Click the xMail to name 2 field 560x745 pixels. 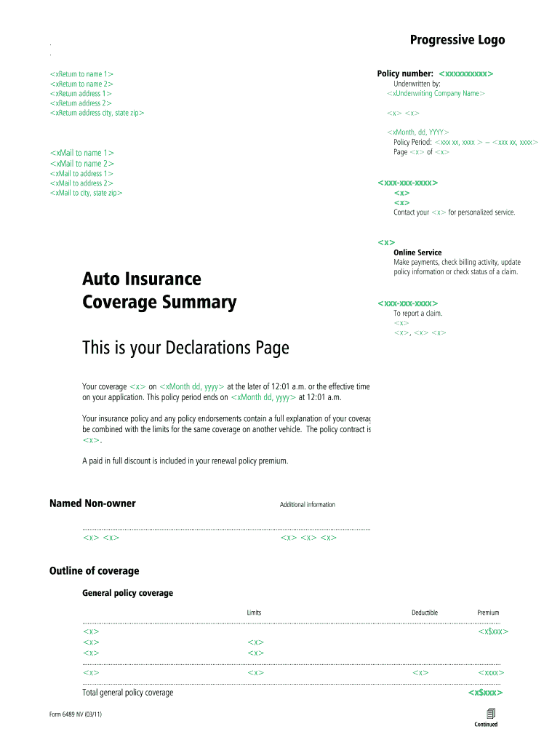81,164
